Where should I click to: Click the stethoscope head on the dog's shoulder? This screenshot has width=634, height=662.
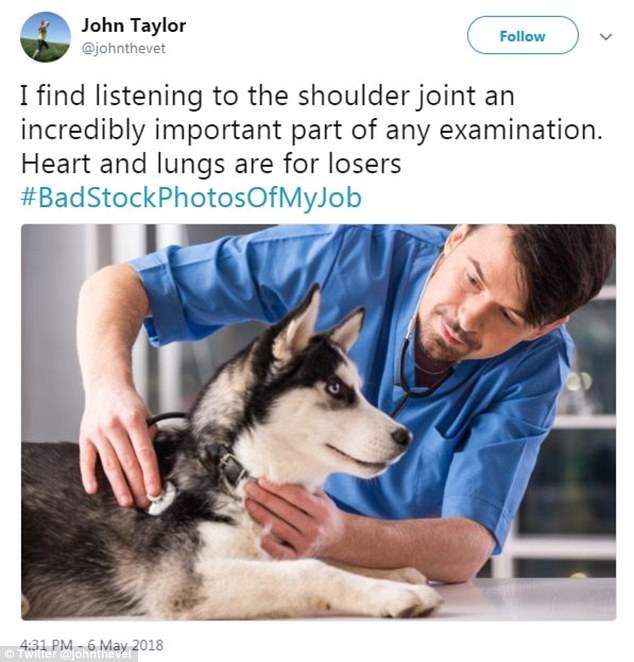(x=162, y=499)
